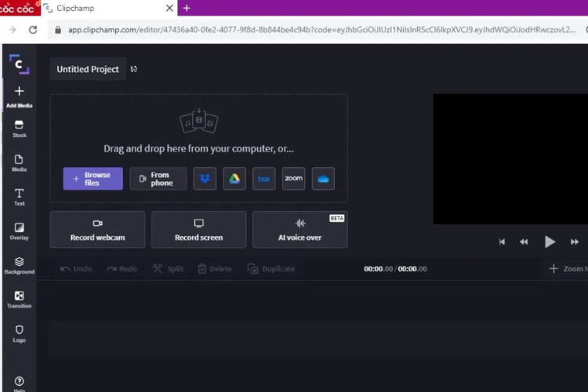
Task: Open a new browser tab
Action: [187, 8]
